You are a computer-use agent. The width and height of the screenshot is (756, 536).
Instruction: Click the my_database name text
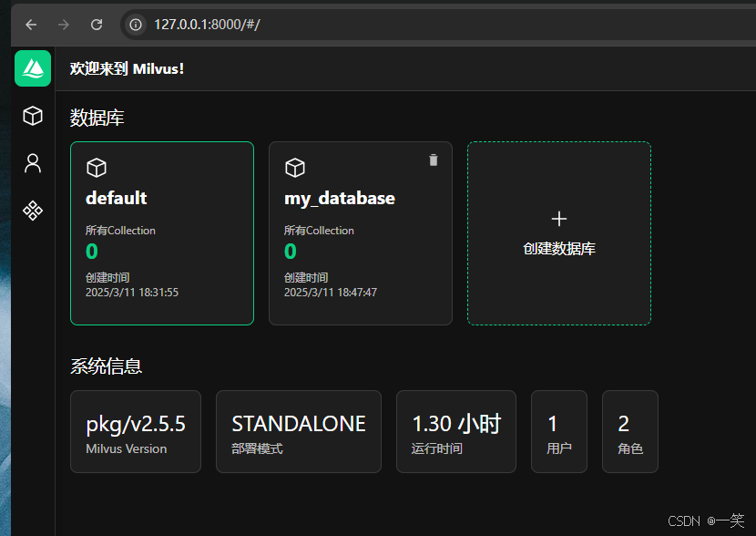click(340, 199)
